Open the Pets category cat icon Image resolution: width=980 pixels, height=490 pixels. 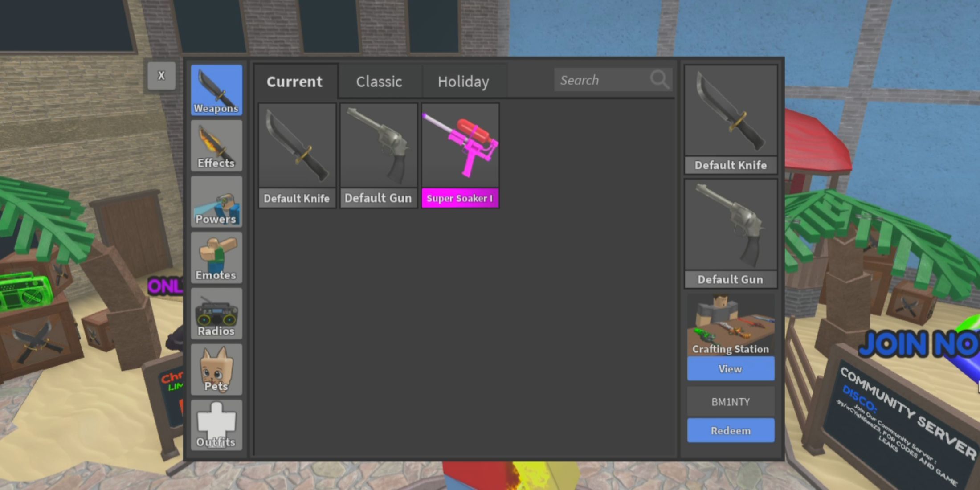click(x=216, y=369)
